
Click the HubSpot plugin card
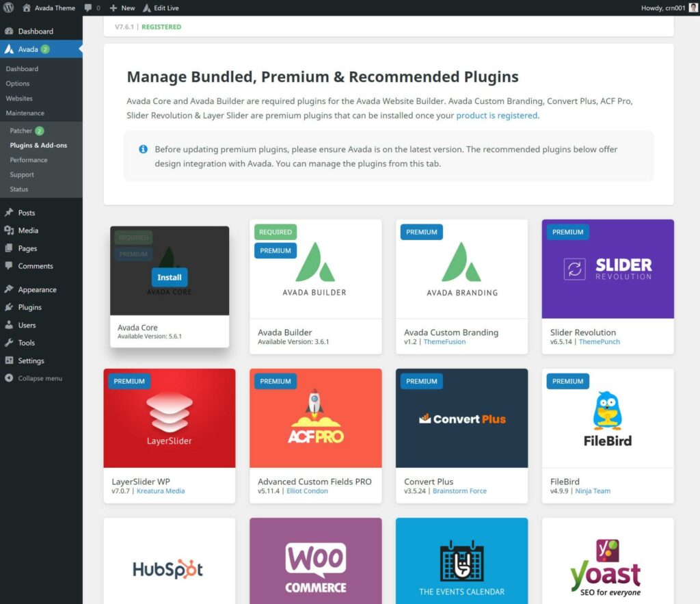click(x=170, y=561)
